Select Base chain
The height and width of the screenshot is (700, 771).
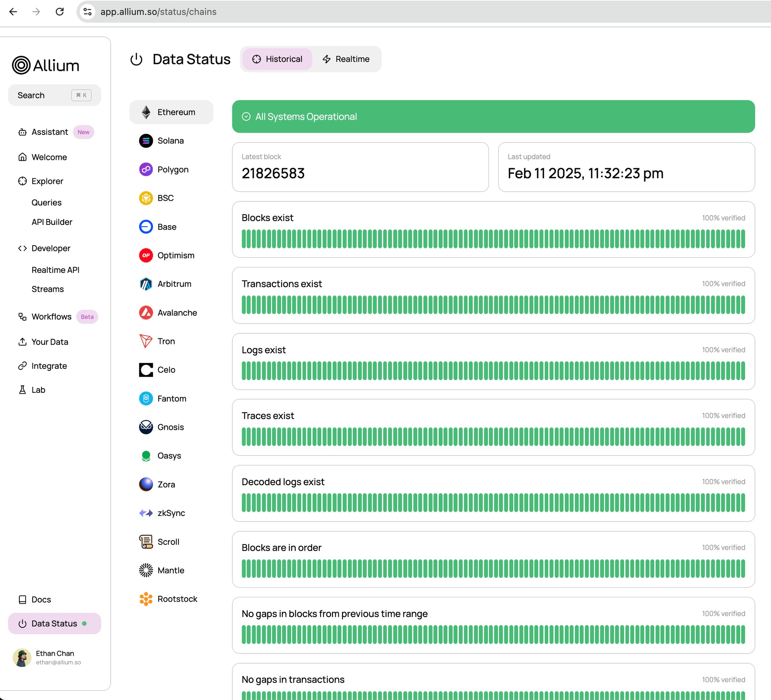(171, 227)
